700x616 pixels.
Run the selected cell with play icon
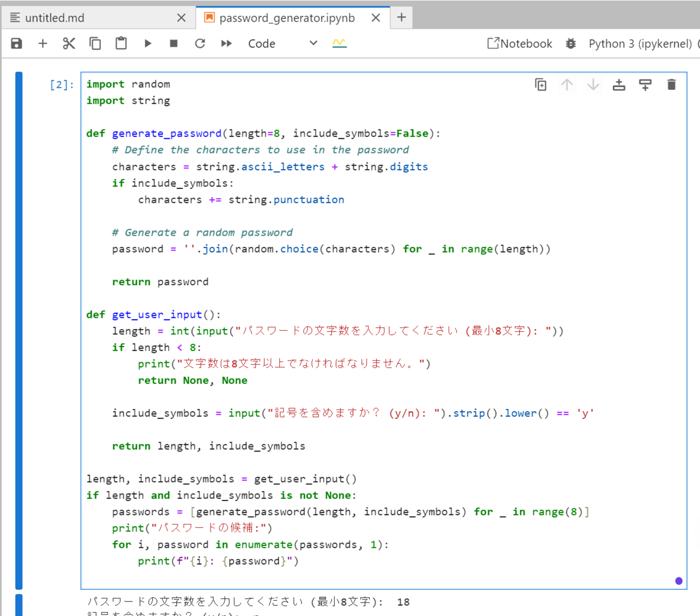coord(148,43)
